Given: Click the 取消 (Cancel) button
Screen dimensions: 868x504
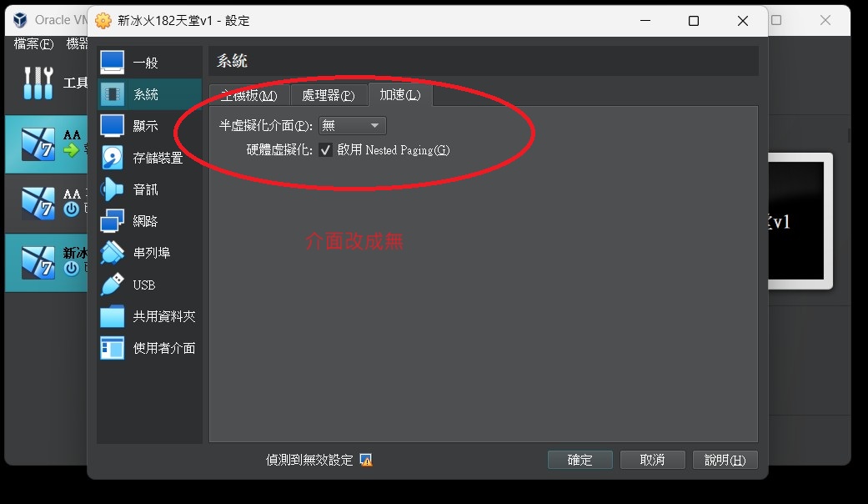Looking at the screenshot, I should pos(652,460).
